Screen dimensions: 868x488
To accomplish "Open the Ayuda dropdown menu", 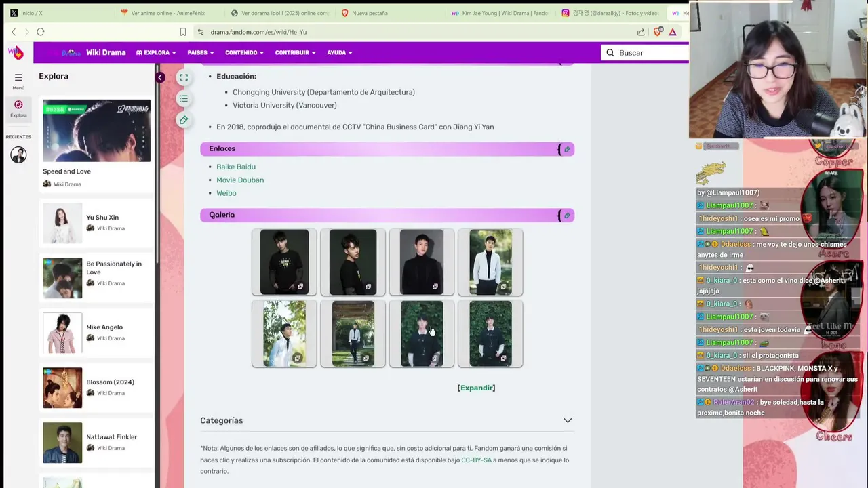I will (x=340, y=53).
